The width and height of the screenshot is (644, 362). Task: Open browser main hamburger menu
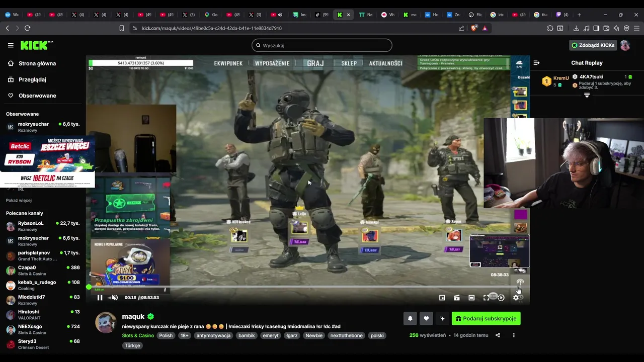636,28
